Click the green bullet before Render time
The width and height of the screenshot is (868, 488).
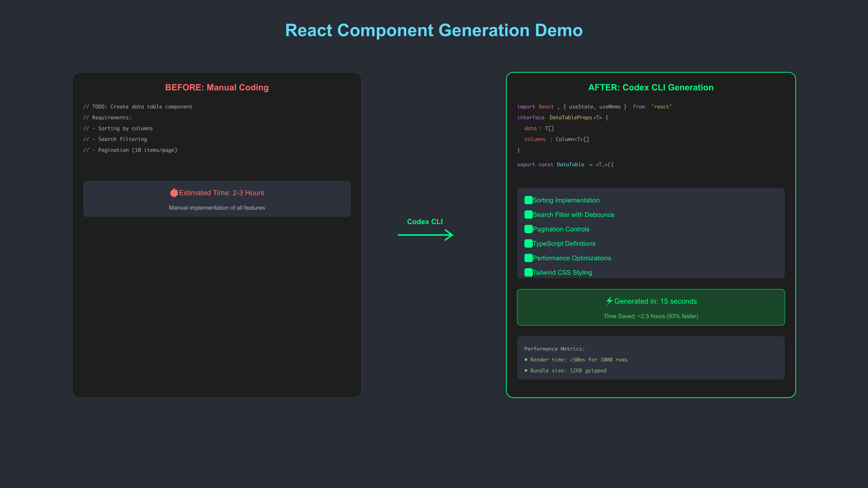(x=526, y=360)
